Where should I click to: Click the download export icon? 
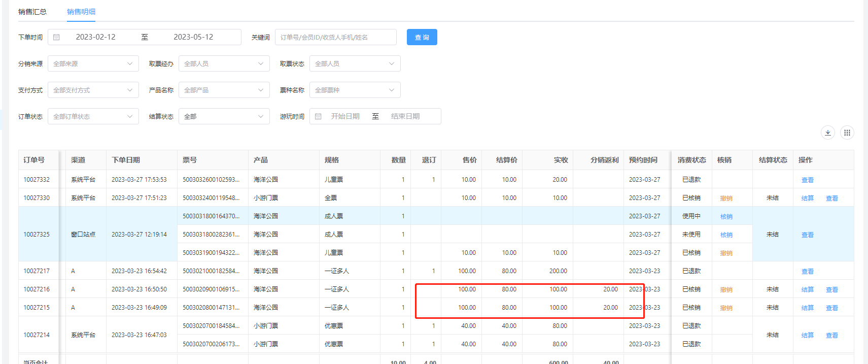[x=827, y=133]
